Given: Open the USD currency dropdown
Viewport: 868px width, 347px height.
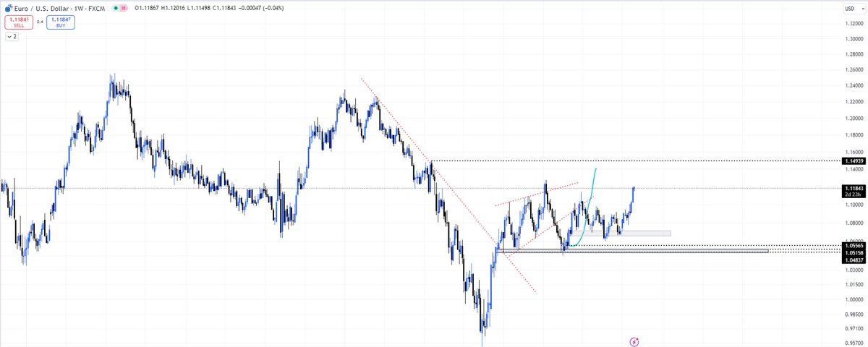Looking at the screenshot, I should coord(855,9).
